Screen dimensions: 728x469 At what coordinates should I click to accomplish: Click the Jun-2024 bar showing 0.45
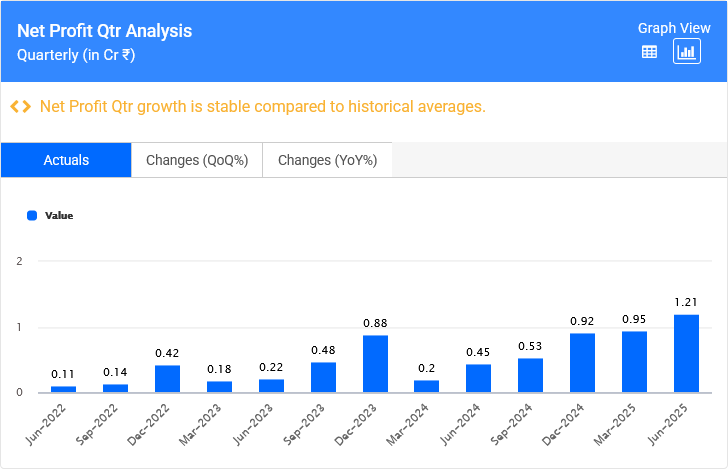(x=479, y=378)
